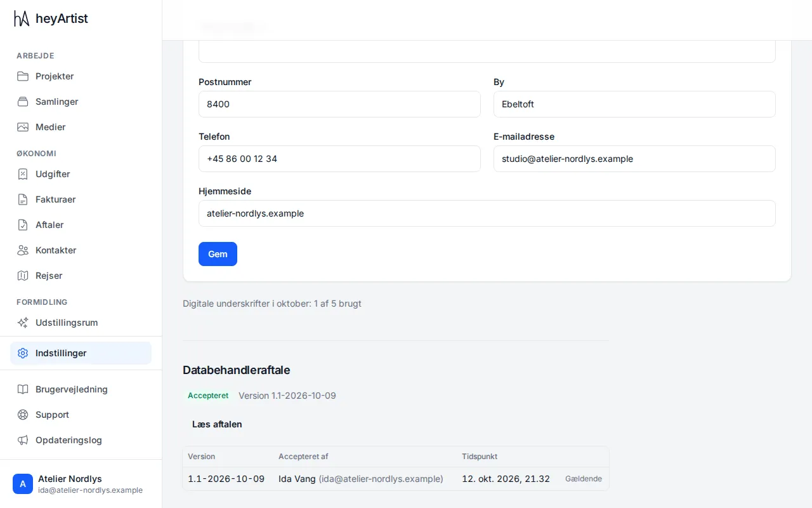Click the Fakturaer document icon
This screenshot has width=812, height=508.
pos(23,199)
